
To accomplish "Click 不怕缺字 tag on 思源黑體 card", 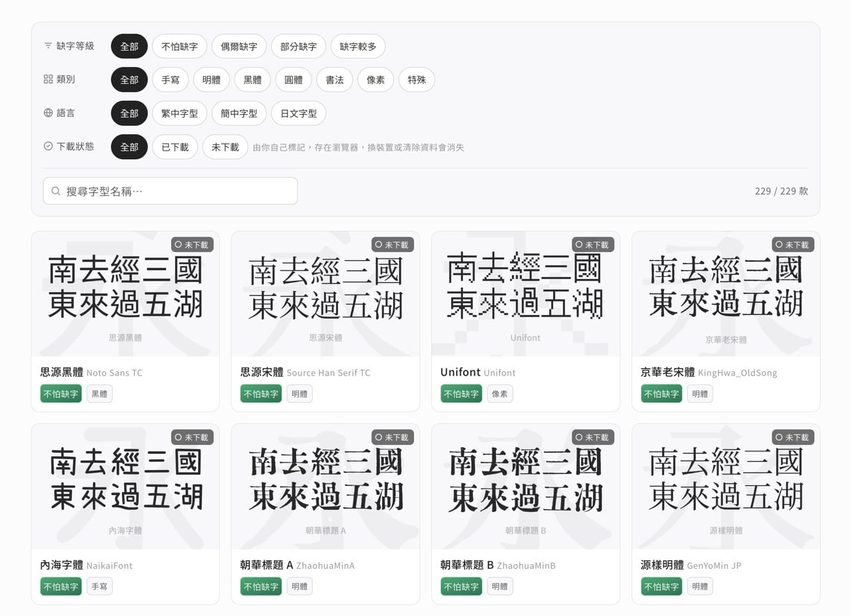I will tap(61, 394).
